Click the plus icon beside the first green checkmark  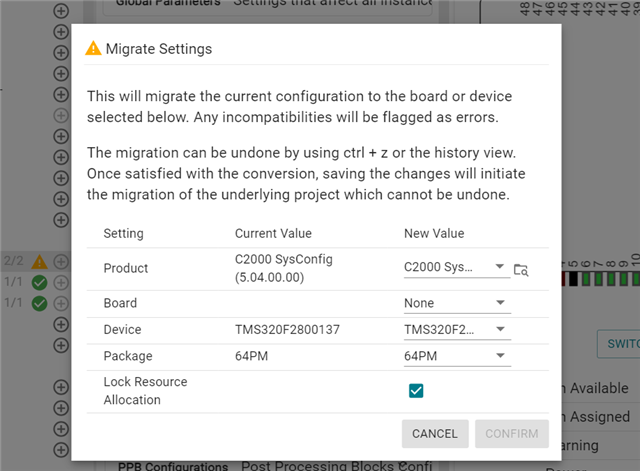coord(61,282)
